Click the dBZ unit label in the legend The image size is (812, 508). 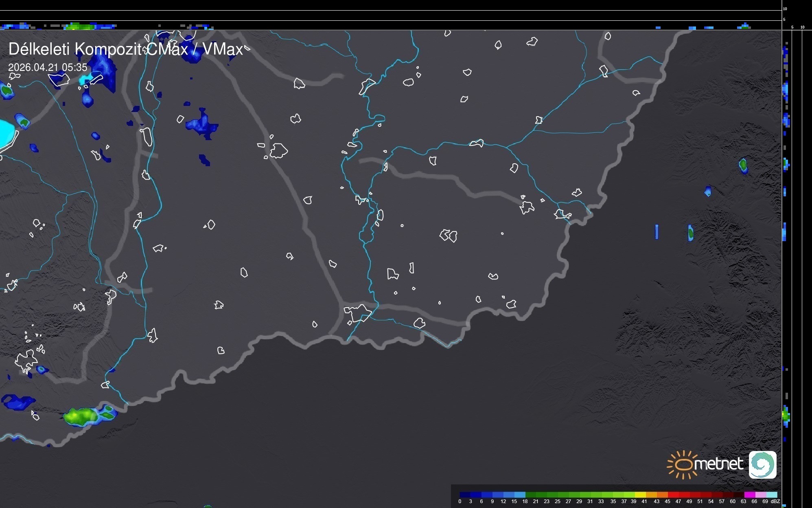775,501
